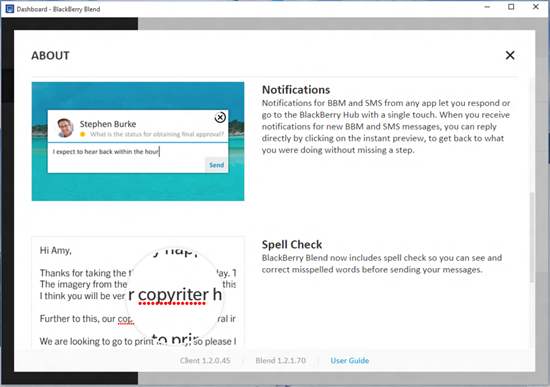Click the Notifications feature image

[138, 141]
